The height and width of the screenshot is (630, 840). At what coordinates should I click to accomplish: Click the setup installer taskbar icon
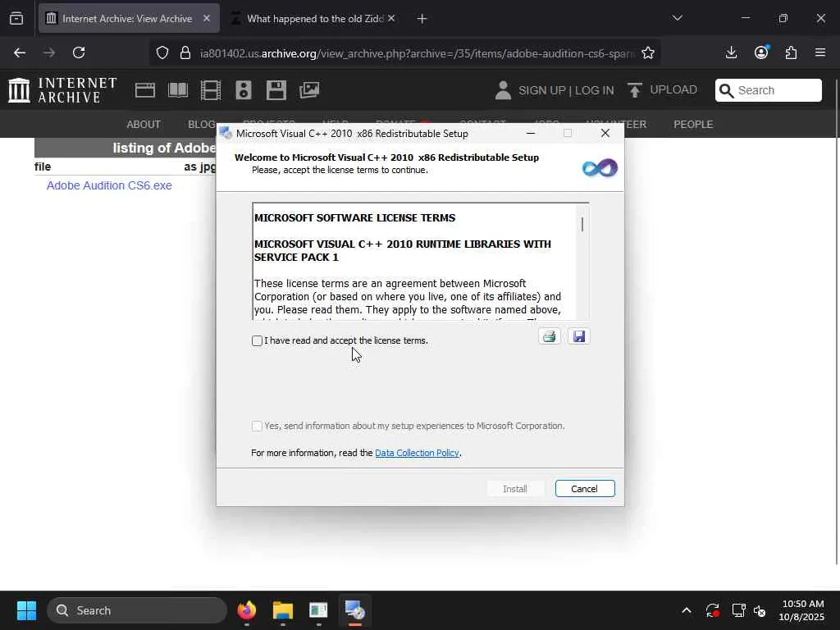coord(354,610)
